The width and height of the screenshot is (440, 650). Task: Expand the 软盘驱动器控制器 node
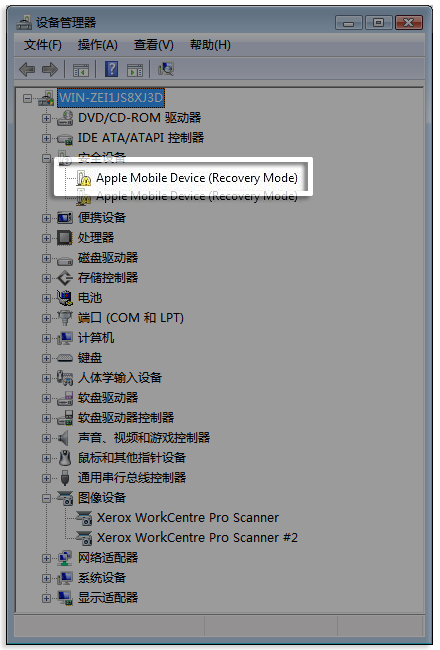pos(46,418)
